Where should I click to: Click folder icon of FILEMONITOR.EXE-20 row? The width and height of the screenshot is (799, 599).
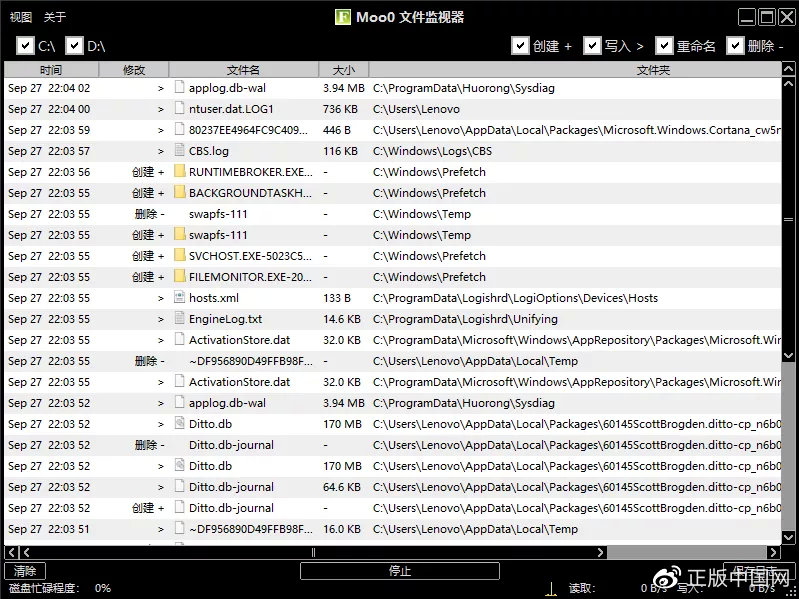tap(179, 277)
